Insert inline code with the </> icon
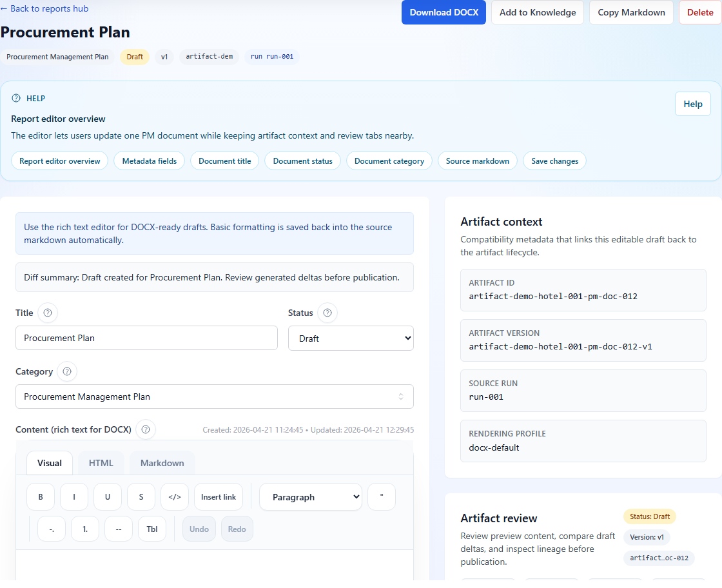The height and width of the screenshot is (588, 722). coord(174,496)
